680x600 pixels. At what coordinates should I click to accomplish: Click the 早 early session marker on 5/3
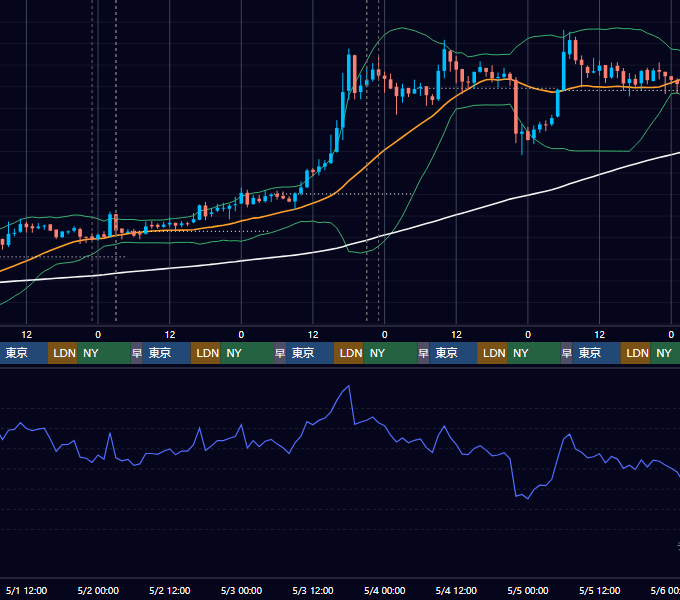pos(280,353)
